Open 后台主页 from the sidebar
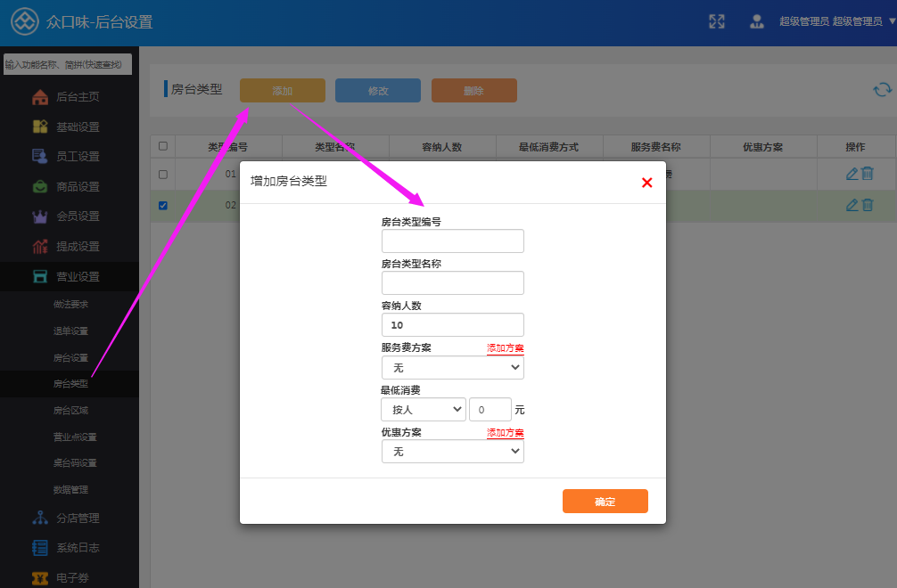This screenshot has width=897, height=588. [x=77, y=97]
